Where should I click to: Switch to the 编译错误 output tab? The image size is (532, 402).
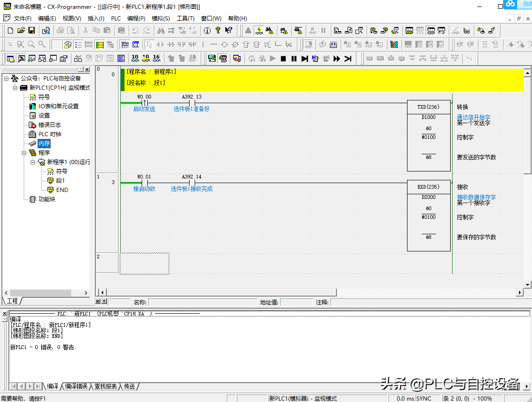pos(76,386)
